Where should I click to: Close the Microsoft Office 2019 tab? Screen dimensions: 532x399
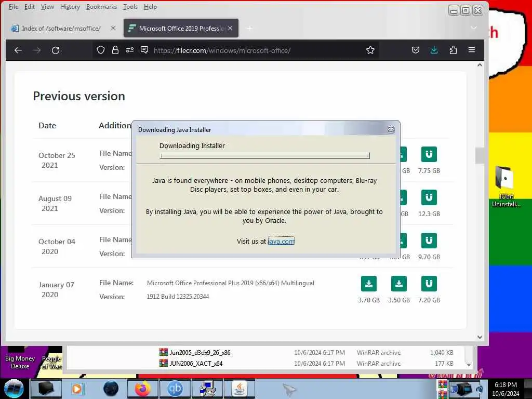(230, 28)
